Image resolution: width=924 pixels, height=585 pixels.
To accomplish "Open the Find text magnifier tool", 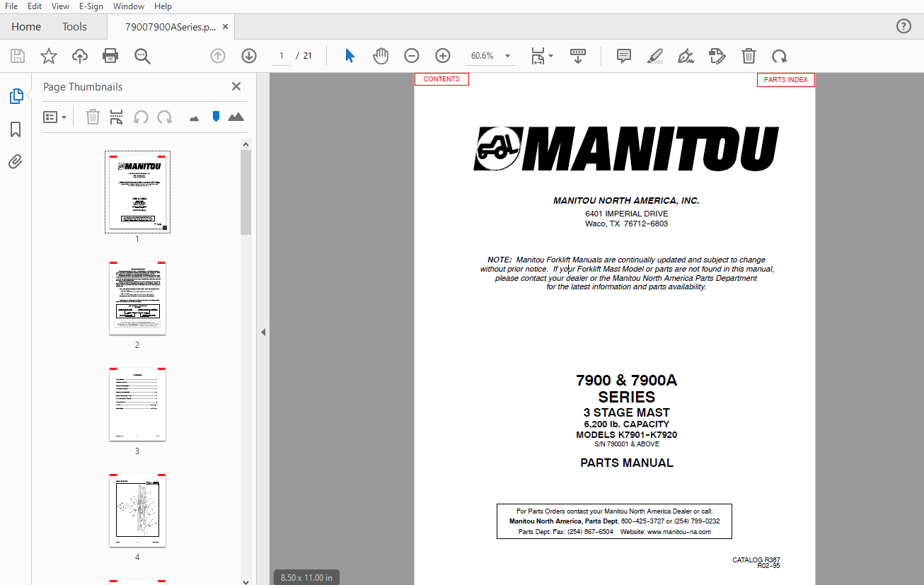I will [143, 56].
